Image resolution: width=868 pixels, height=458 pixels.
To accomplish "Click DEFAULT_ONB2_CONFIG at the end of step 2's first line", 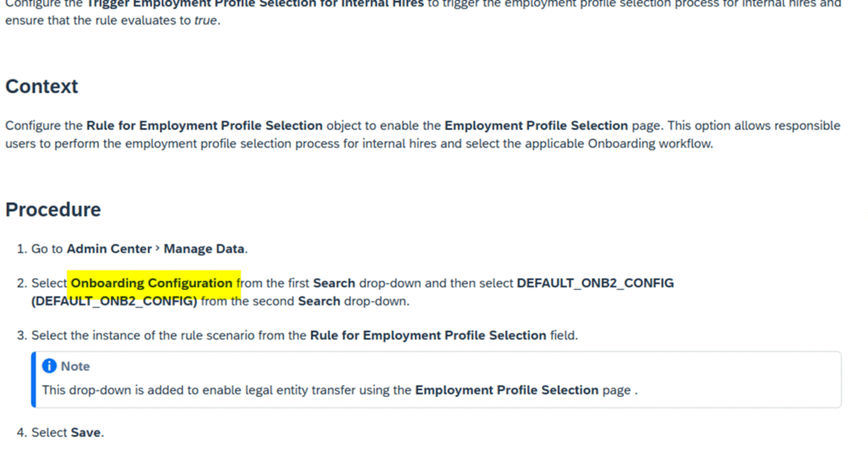I will click(595, 283).
